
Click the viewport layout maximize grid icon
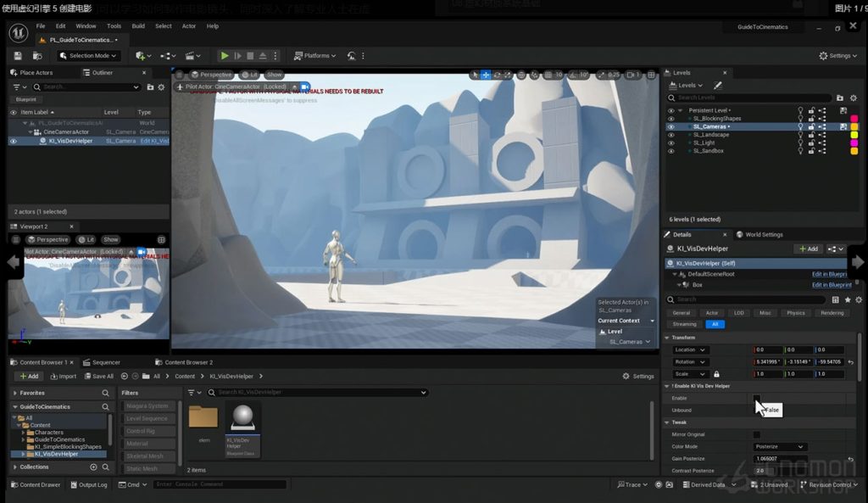pos(652,75)
